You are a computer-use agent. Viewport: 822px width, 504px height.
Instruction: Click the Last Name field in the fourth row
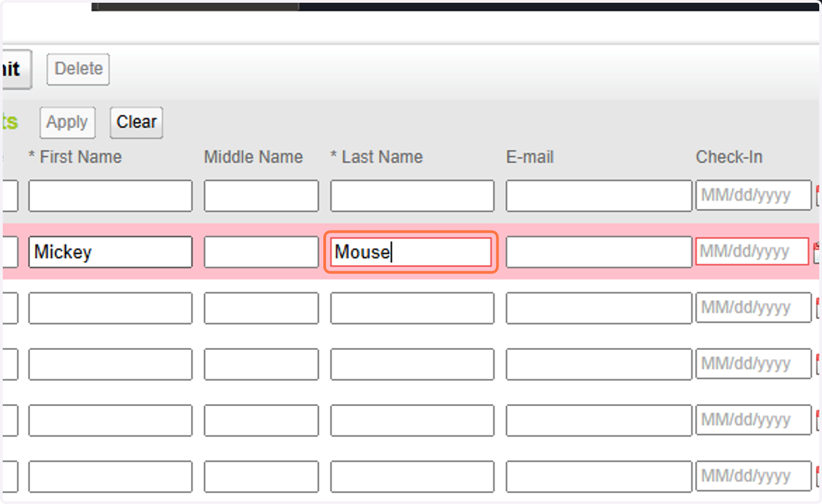pos(412,364)
